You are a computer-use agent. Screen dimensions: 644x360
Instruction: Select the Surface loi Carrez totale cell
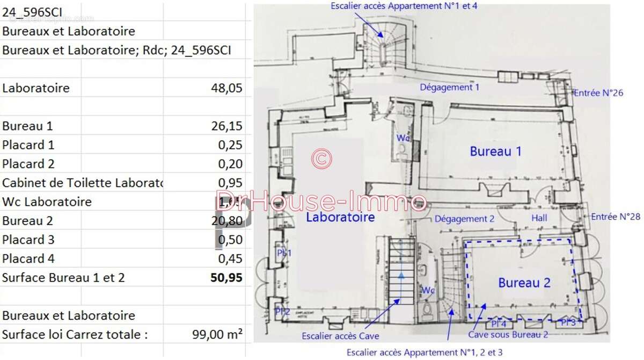[x=75, y=334]
